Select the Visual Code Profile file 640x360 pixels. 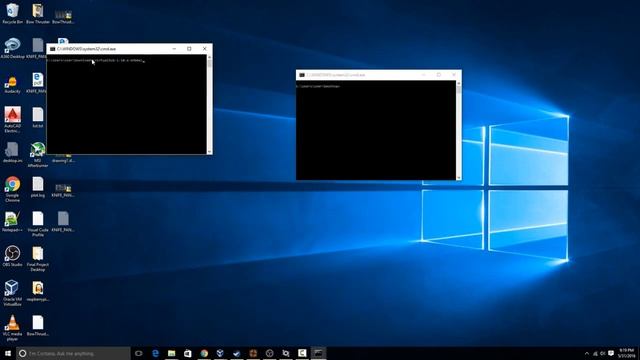tap(38, 224)
